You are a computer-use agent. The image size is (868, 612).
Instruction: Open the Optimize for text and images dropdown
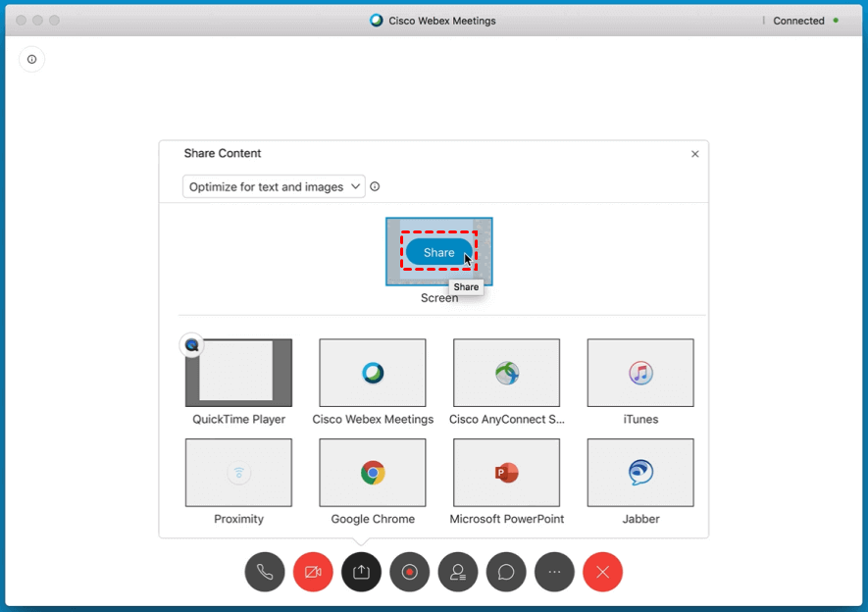click(x=274, y=186)
